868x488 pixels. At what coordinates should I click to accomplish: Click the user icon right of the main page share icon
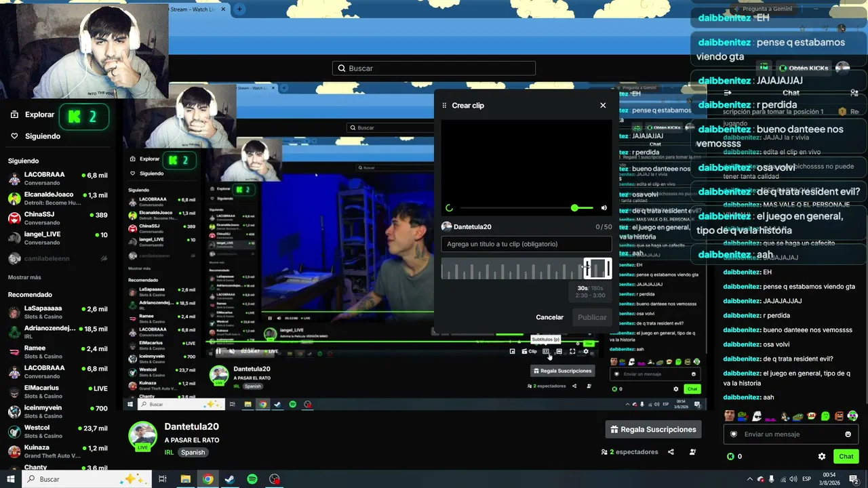click(x=692, y=452)
